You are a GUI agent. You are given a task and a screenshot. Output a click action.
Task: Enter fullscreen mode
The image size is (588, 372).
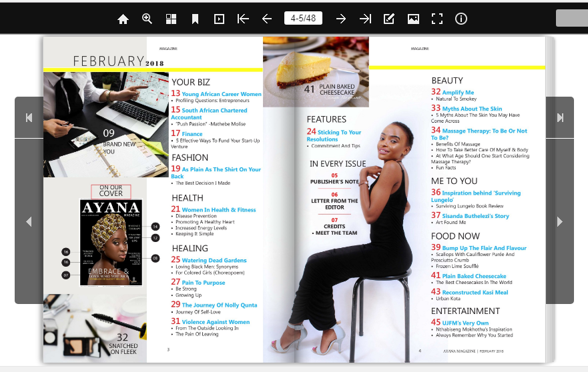437,19
